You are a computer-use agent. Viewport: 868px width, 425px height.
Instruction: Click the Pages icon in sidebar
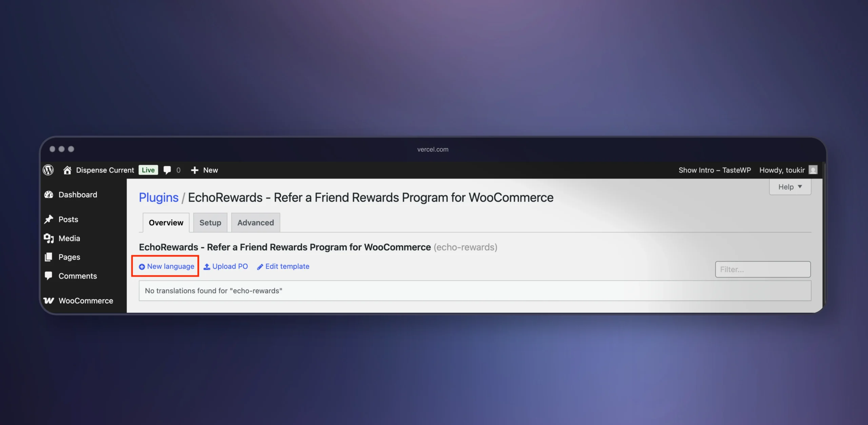click(x=49, y=257)
